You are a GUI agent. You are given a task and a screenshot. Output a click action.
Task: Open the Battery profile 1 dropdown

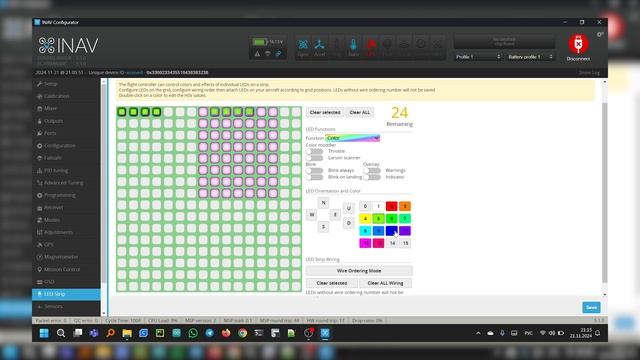pyautogui.click(x=530, y=57)
